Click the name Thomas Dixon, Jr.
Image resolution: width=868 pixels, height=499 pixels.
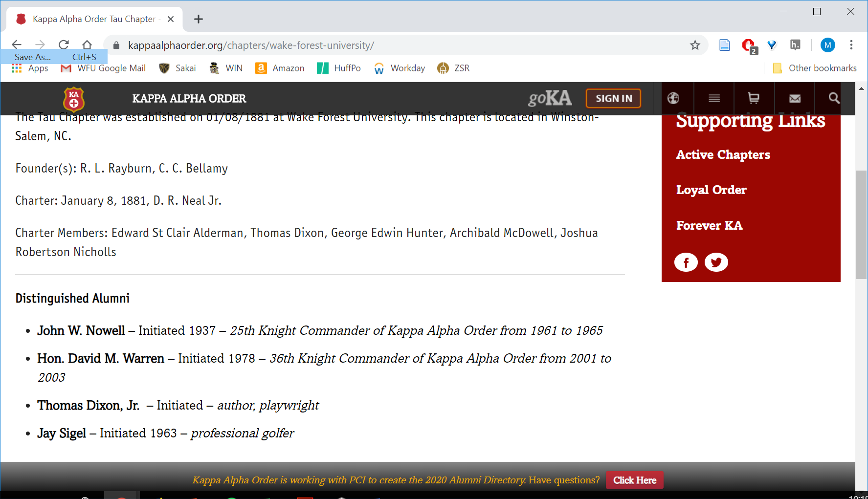click(x=88, y=406)
